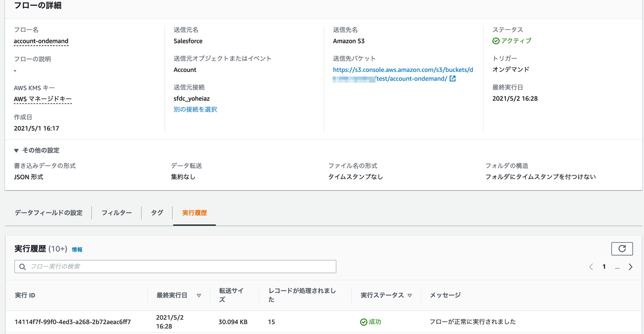Click the sfdc_yoheiaz connection name
The image size is (644, 334).
(x=193, y=99)
